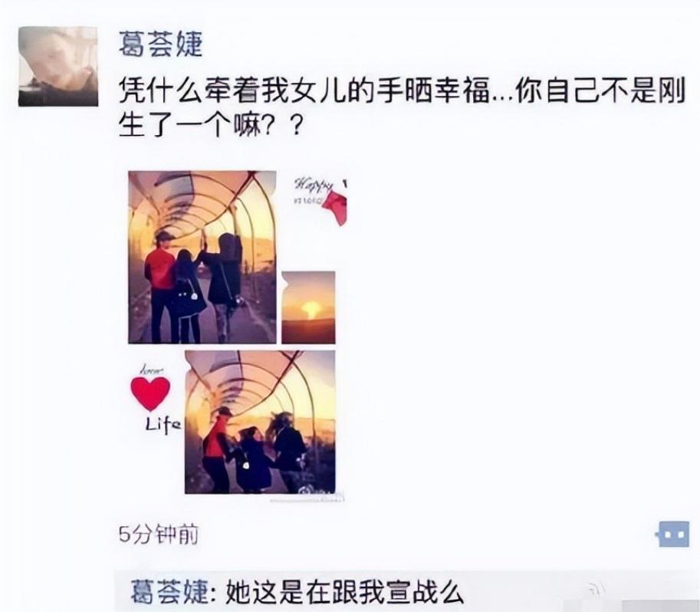Tap the watermark under the collage image
Viewport: 700px width, 612px height.
click(x=308, y=498)
